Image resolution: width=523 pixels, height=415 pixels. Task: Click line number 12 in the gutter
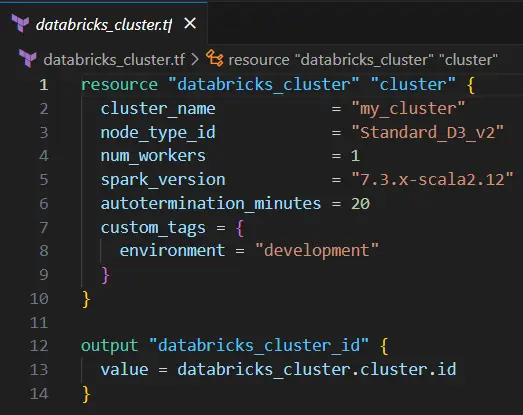[x=39, y=346]
